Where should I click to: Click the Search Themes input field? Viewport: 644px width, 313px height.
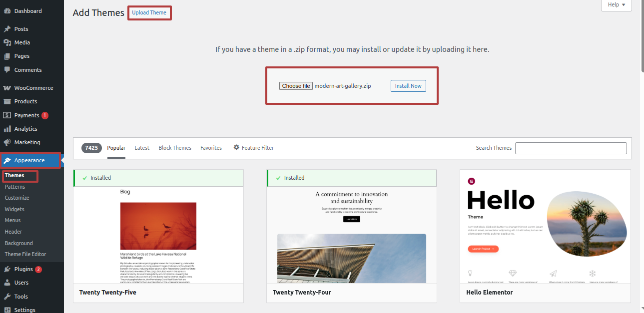coord(571,148)
